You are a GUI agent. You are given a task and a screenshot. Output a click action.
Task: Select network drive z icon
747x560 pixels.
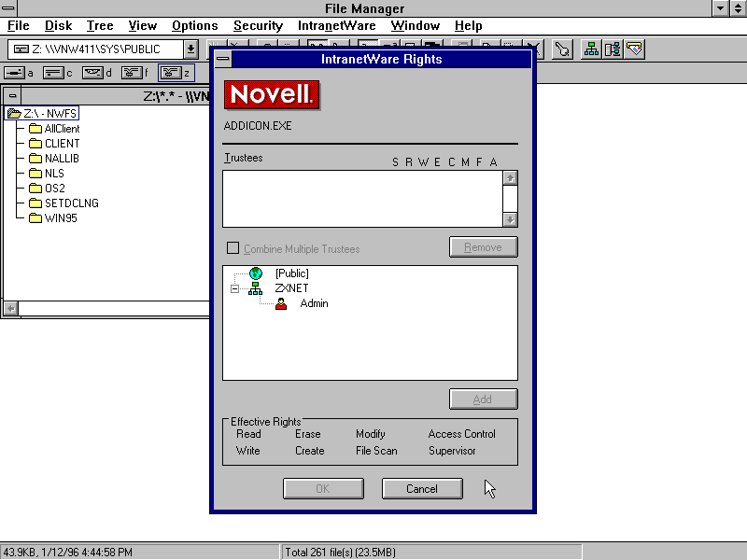pos(171,73)
